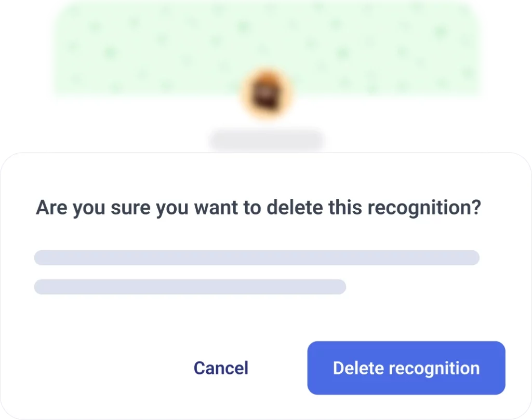Click the word "recognition" on blue button
This screenshot has height=420, width=532.
[x=434, y=368]
